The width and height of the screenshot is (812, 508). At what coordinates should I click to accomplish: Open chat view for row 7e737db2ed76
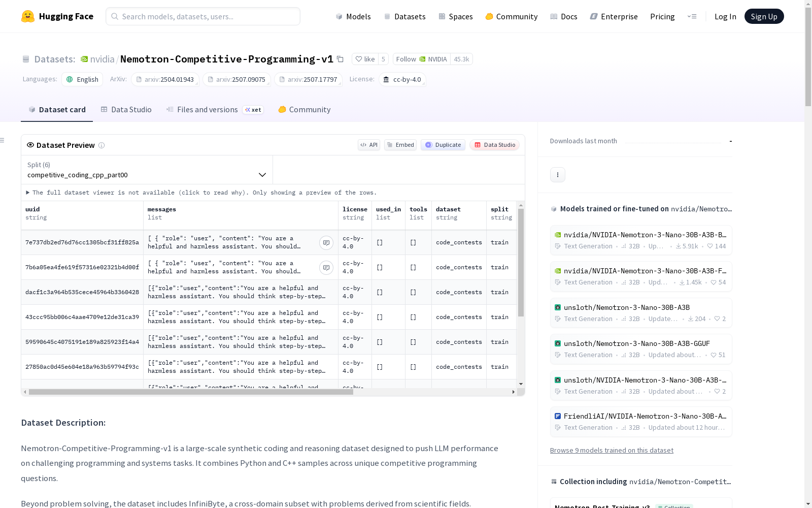tap(326, 243)
